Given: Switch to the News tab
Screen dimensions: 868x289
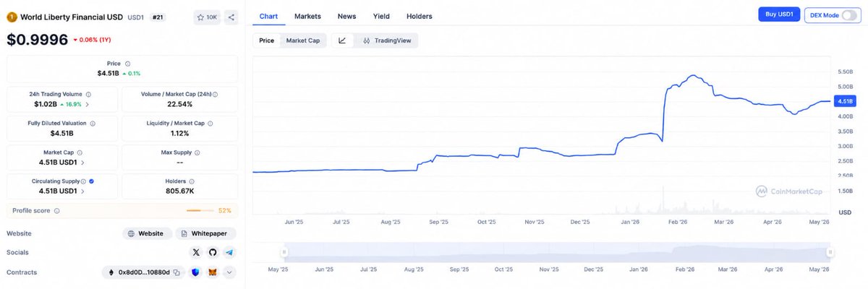Looking at the screenshot, I should (346, 16).
